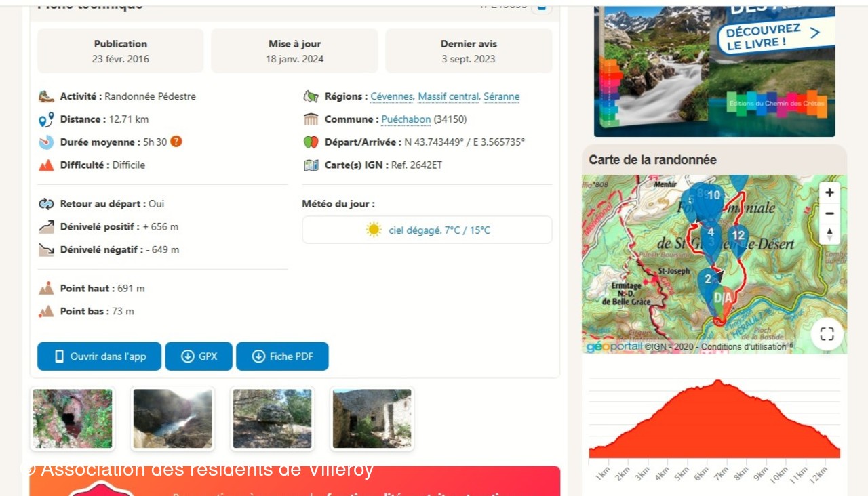Zoom out on the hike map

pos(829,213)
